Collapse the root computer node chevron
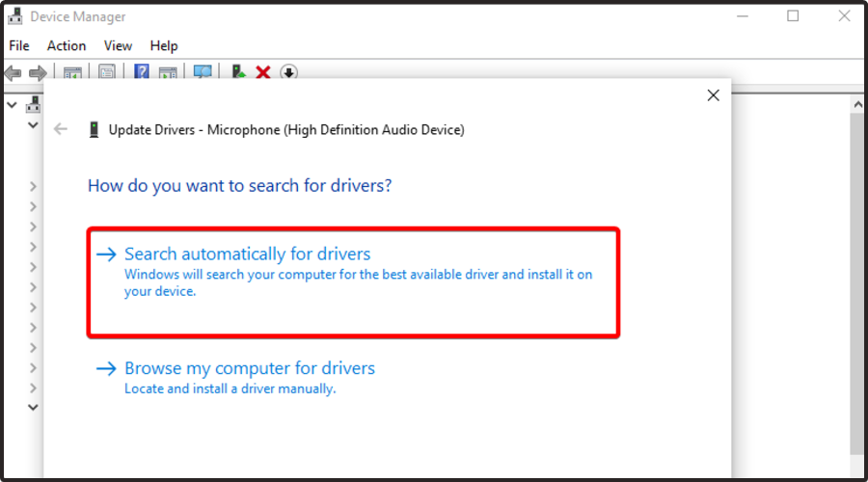 coord(12,104)
